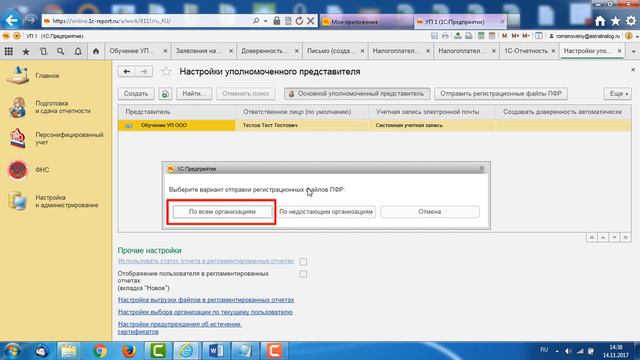Viewport: 640px width, 360px height.
Task: Open Настройки выбора организации по текущему пользователю link
Action: (205, 312)
